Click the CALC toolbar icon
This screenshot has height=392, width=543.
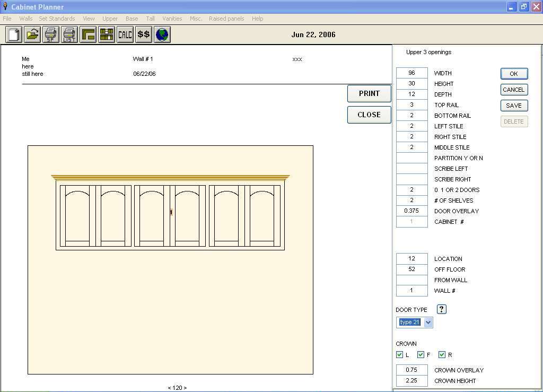coord(125,34)
